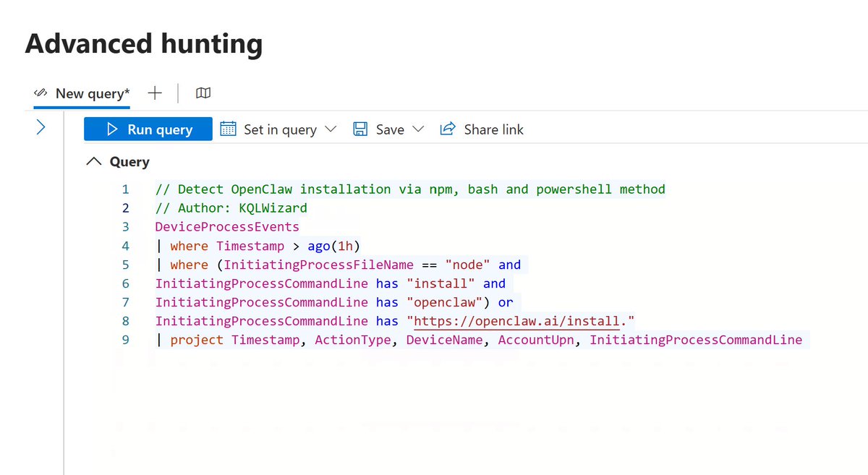The height and width of the screenshot is (475, 868).
Task: Click the "openclaw") string on line 7
Action: [448, 302]
